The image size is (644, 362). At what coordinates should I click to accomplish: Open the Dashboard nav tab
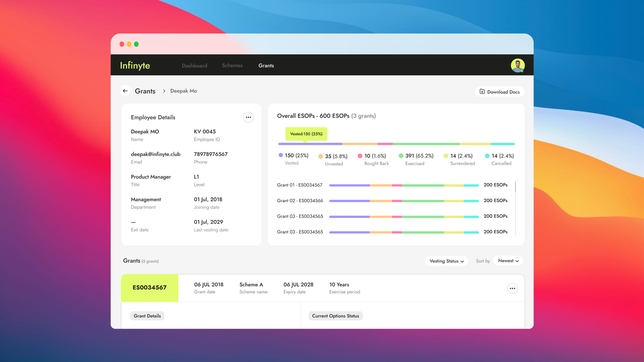(x=194, y=66)
